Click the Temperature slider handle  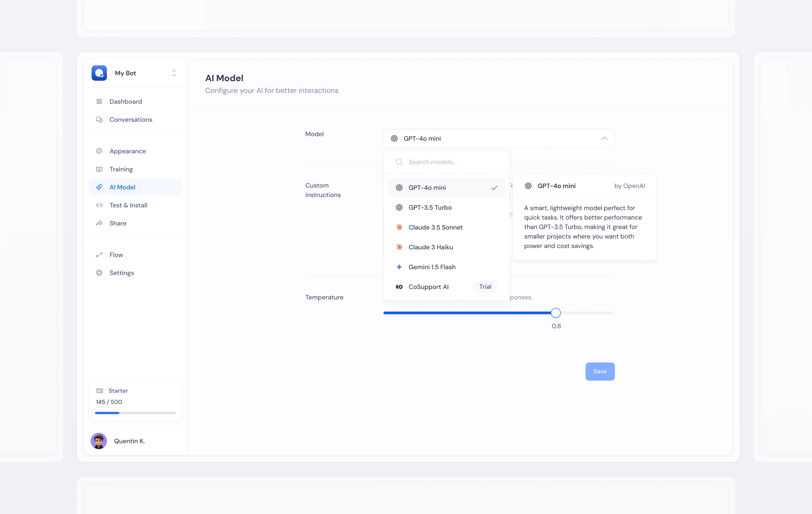pos(556,313)
